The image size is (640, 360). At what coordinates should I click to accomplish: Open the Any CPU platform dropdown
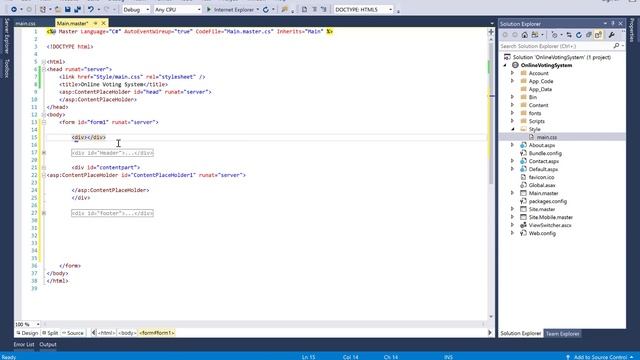[x=178, y=9]
